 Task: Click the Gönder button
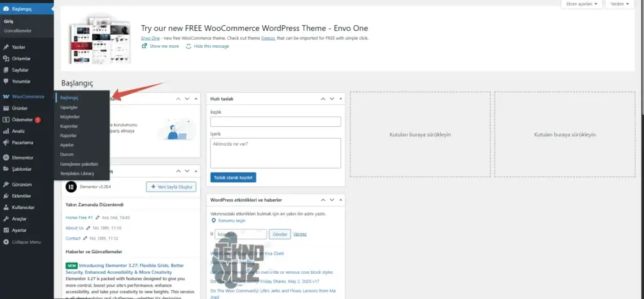tap(280, 234)
